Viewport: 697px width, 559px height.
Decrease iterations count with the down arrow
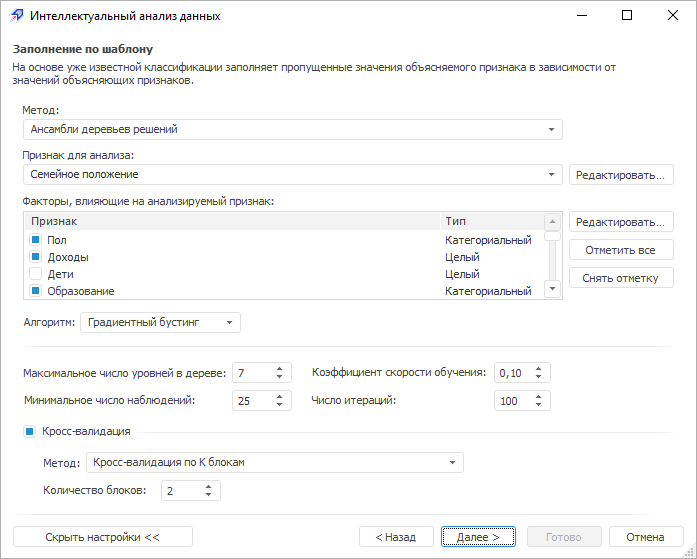click(x=539, y=405)
